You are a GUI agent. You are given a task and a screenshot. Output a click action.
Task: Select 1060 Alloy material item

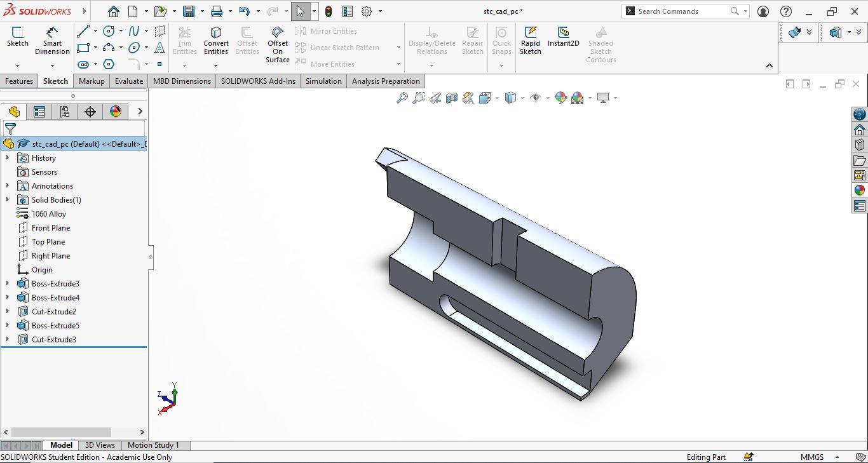[x=49, y=214]
